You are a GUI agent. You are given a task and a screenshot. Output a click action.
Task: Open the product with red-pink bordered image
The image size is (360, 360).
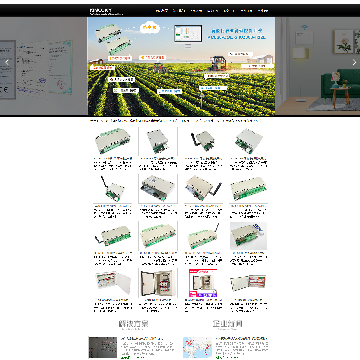[x=203, y=283]
